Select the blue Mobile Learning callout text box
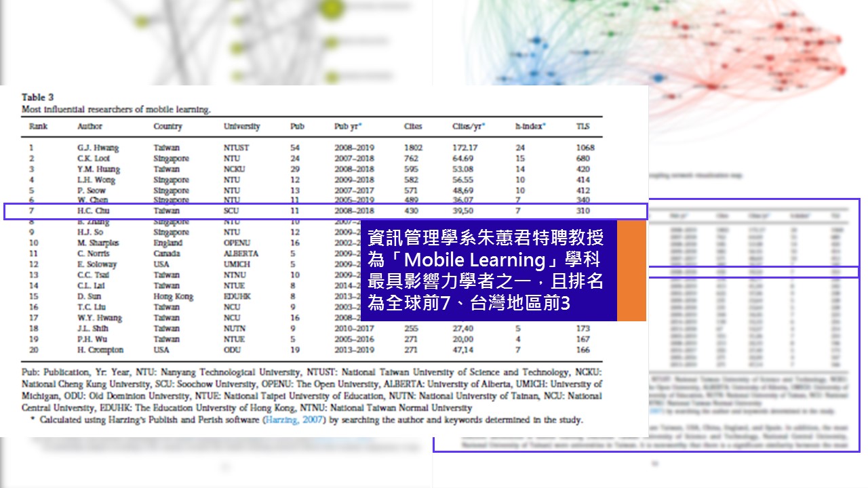The image size is (868, 488). [488, 270]
